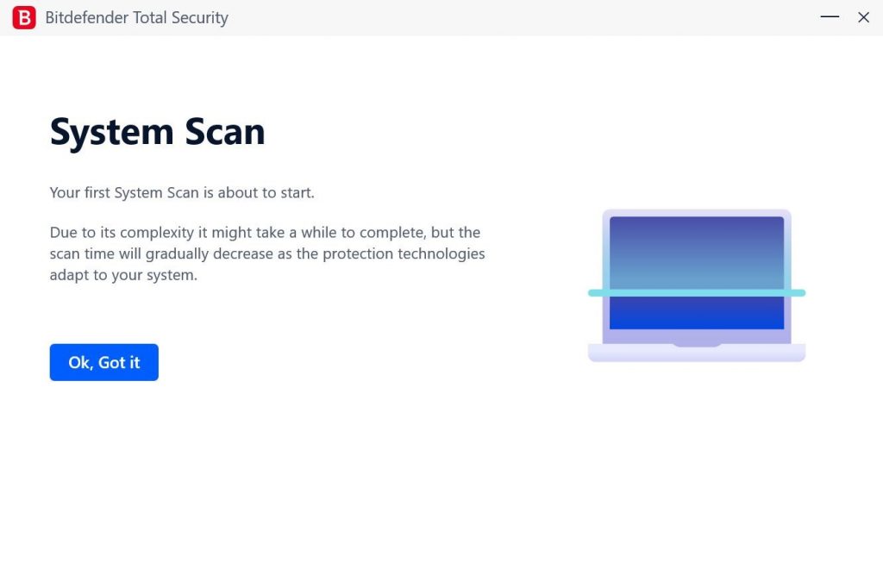883x588 pixels.
Task: Click the "Bitdefender Total Security" title text
Action: [138, 17]
